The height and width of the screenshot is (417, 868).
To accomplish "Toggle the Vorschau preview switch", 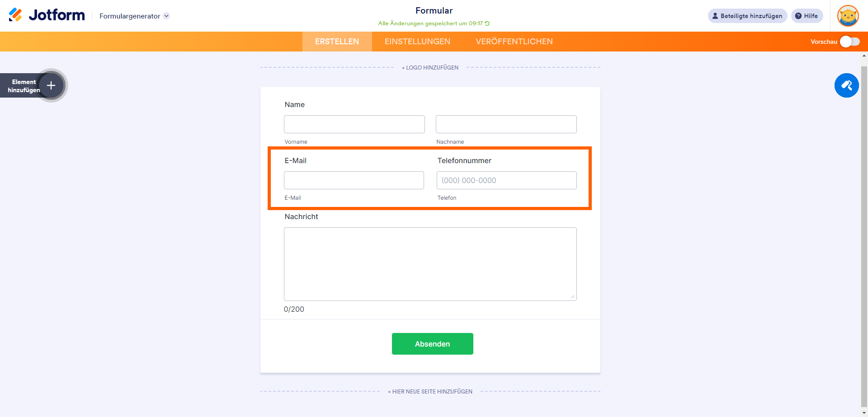I will 849,42.
